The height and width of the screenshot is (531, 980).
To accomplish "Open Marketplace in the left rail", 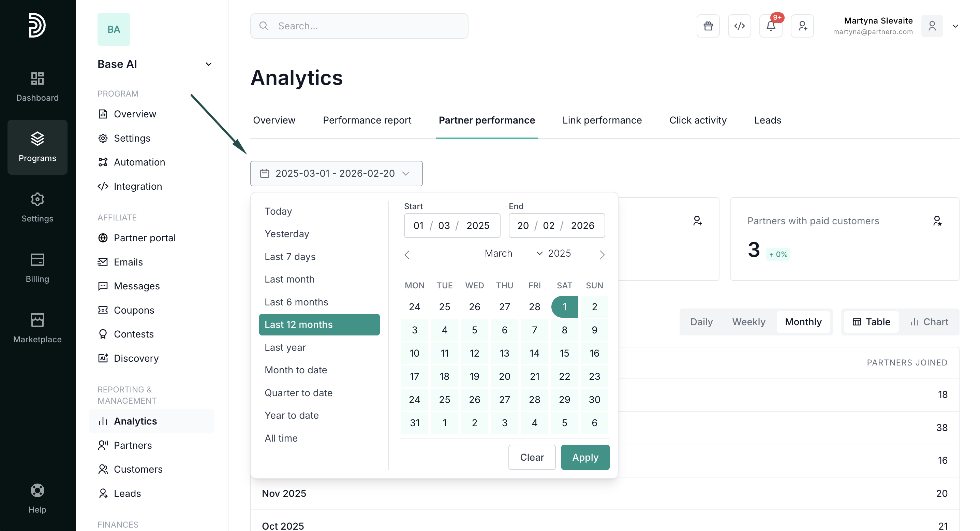I will pos(37,328).
